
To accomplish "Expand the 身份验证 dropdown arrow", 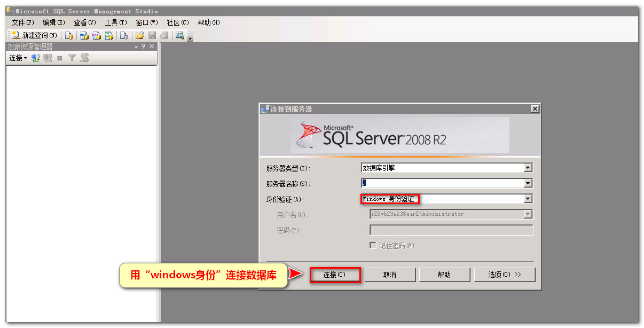I will pyautogui.click(x=528, y=199).
